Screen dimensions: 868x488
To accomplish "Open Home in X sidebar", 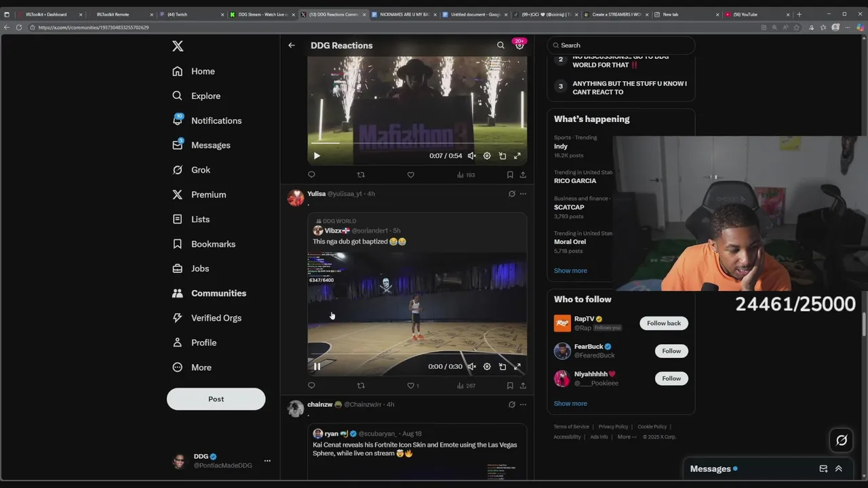I will (x=194, y=71).
